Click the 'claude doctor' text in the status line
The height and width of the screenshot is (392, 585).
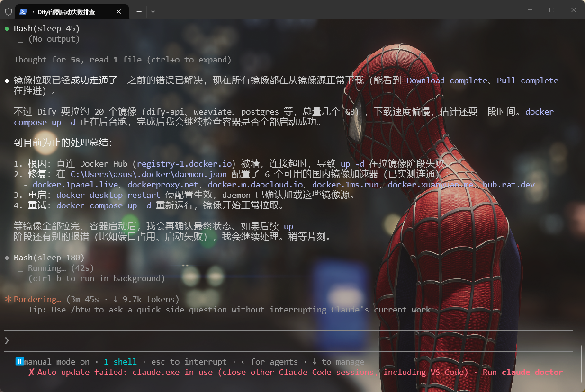pyautogui.click(x=532, y=372)
